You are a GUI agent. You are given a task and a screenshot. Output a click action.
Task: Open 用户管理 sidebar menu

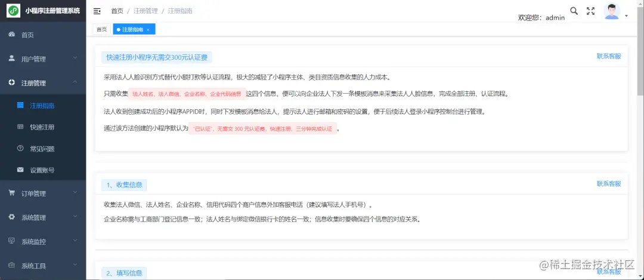[x=43, y=59]
